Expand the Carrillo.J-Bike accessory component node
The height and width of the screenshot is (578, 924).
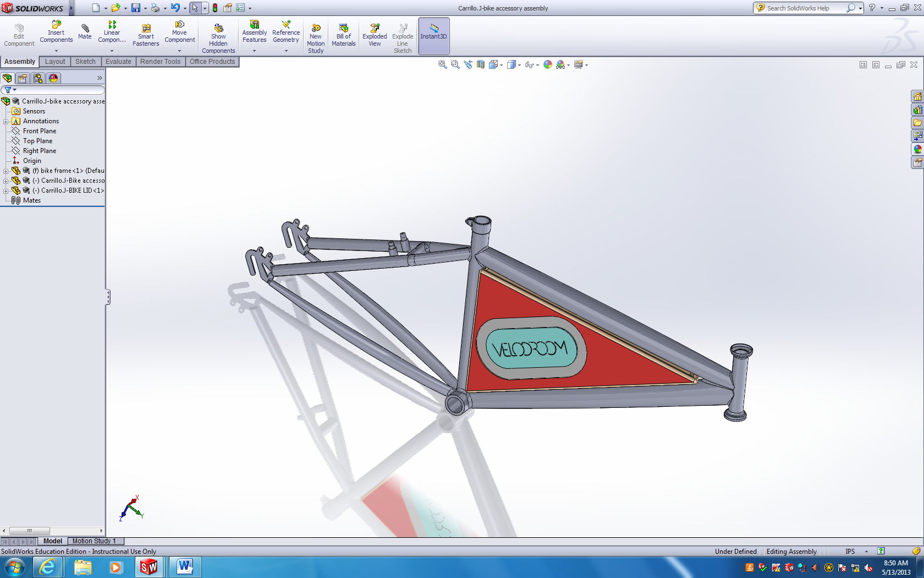(x=6, y=181)
